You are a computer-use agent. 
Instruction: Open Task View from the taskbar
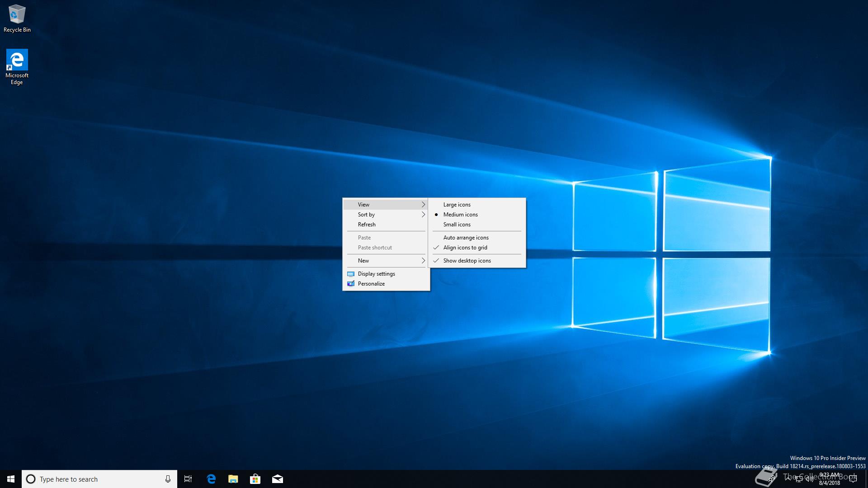coord(188,479)
